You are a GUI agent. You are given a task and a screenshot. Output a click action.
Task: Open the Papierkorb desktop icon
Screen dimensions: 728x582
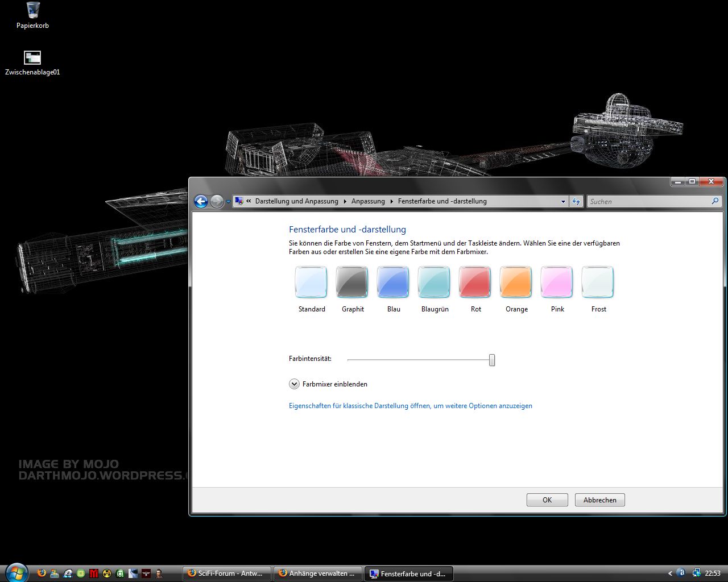coord(32,10)
